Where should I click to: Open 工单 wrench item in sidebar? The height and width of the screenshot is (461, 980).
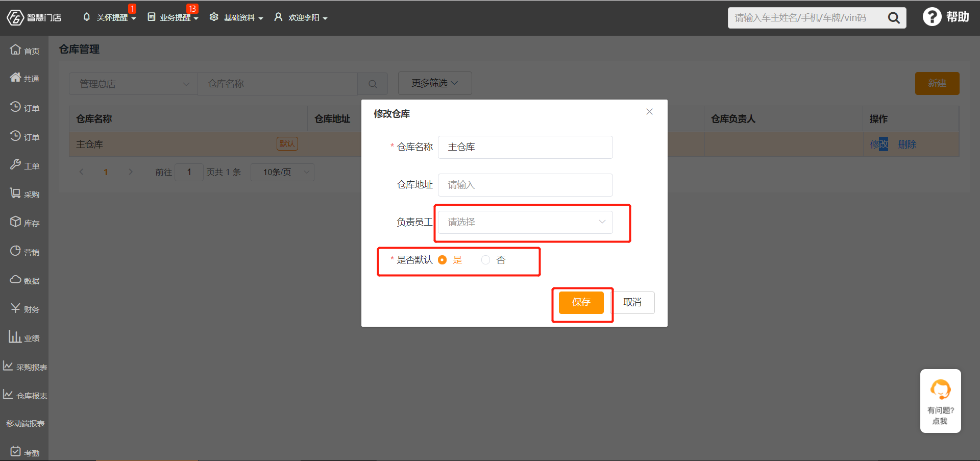tap(24, 165)
